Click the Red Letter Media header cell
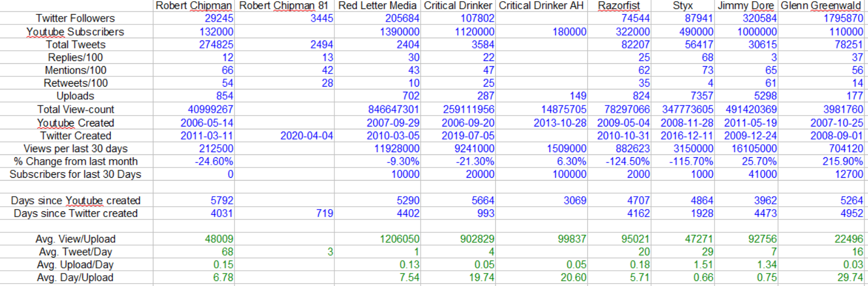868x286 pixels. click(378, 6)
